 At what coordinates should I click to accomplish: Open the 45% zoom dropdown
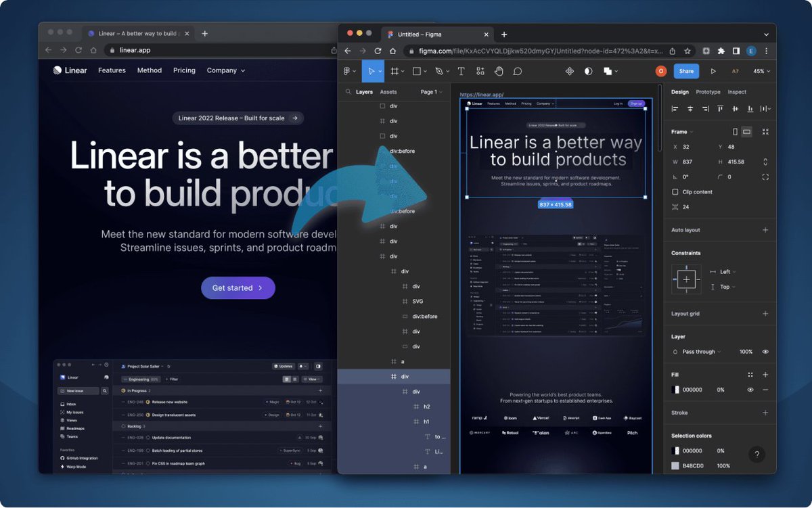click(x=762, y=71)
